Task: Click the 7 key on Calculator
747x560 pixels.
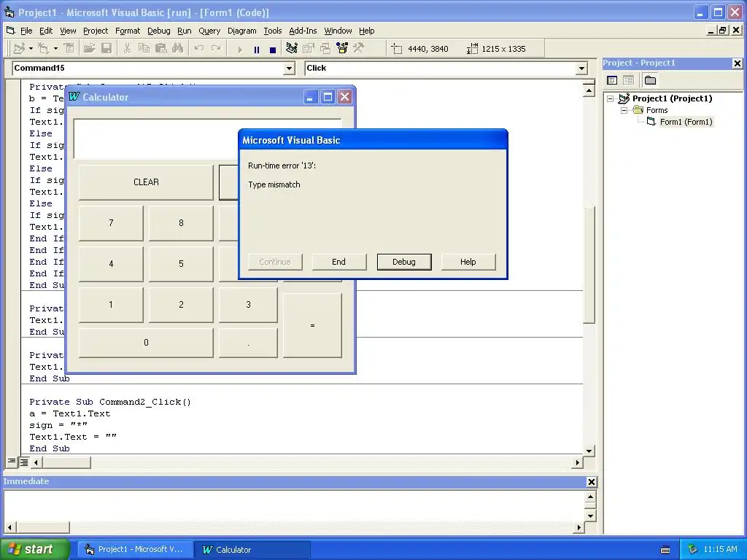Action: (111, 223)
